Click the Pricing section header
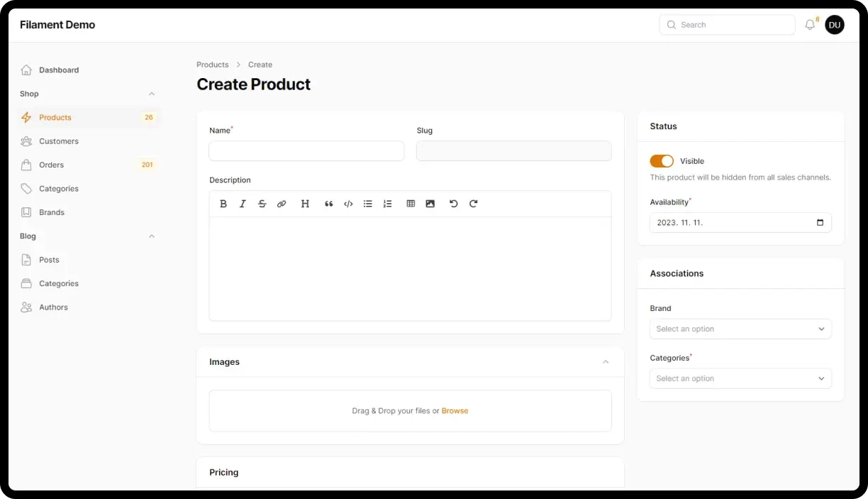 tap(410, 473)
